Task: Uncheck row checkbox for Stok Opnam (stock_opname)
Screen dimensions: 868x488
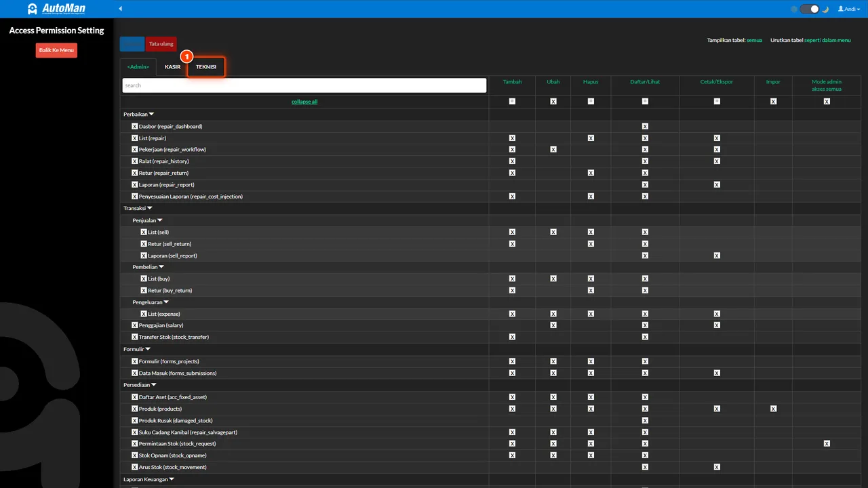Action: [135, 455]
